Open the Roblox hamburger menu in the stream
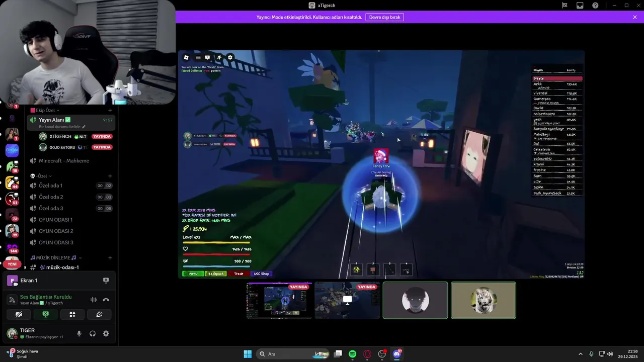The width and height of the screenshot is (644, 362). pos(198,57)
